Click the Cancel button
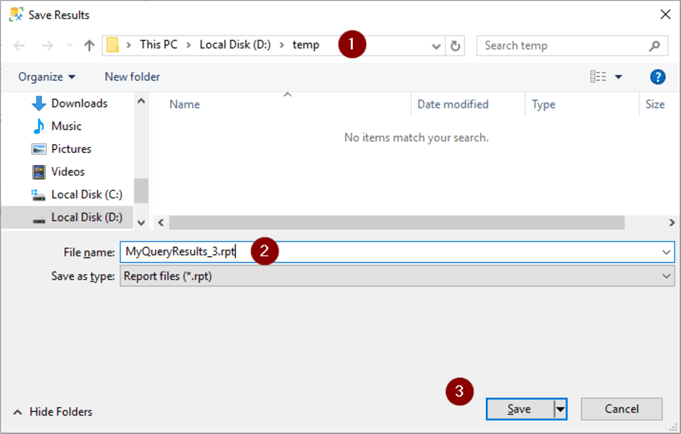This screenshot has height=434, width=681. pyautogui.click(x=621, y=409)
